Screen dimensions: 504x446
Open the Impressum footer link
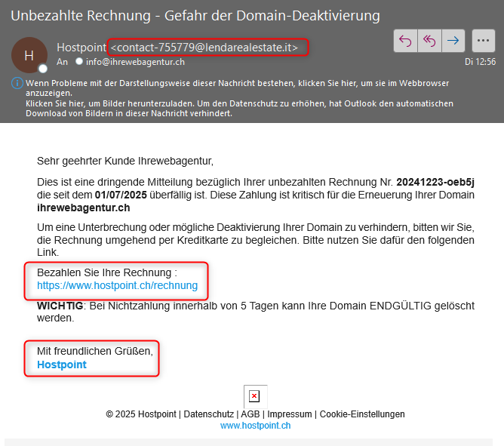(290, 414)
